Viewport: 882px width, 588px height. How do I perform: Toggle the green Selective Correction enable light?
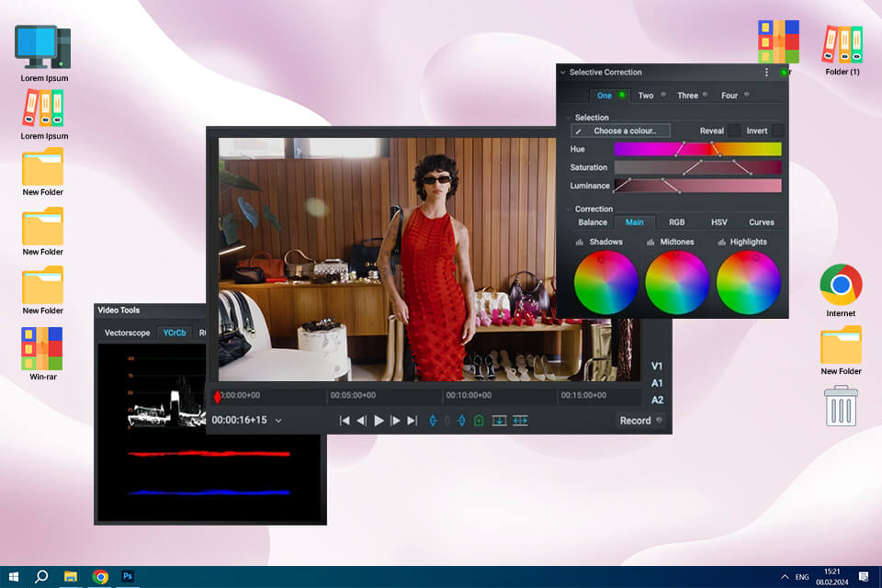click(783, 73)
